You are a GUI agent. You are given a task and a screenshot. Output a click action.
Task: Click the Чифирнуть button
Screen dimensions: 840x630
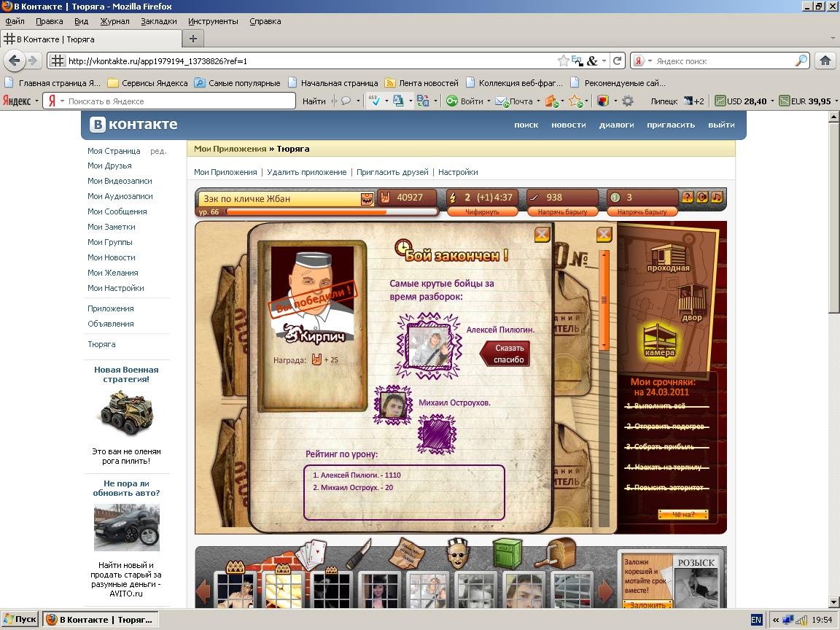click(482, 211)
